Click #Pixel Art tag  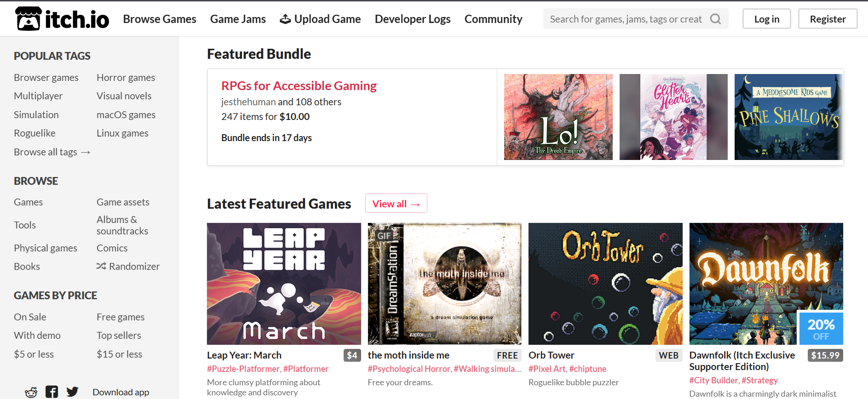pos(547,369)
